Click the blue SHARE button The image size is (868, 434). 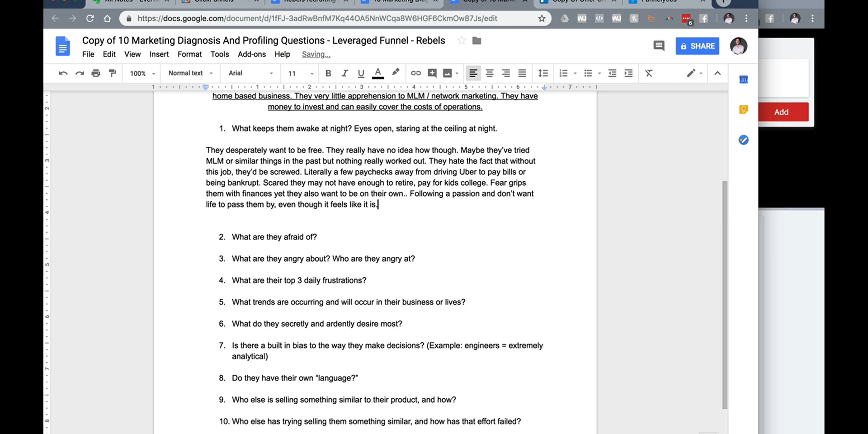point(697,46)
